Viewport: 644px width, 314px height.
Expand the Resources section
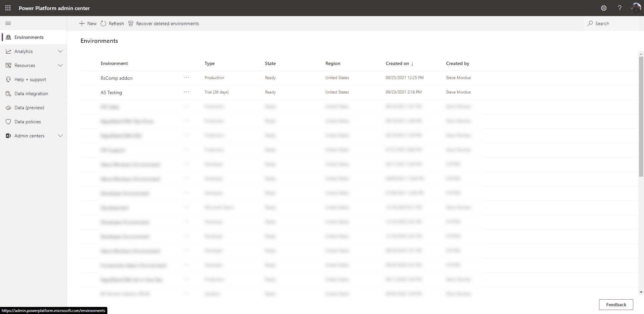[60, 65]
